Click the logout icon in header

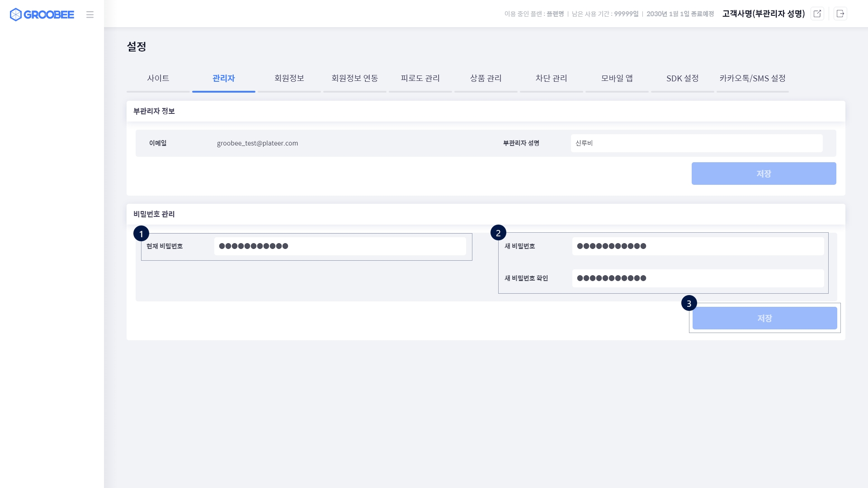(840, 14)
